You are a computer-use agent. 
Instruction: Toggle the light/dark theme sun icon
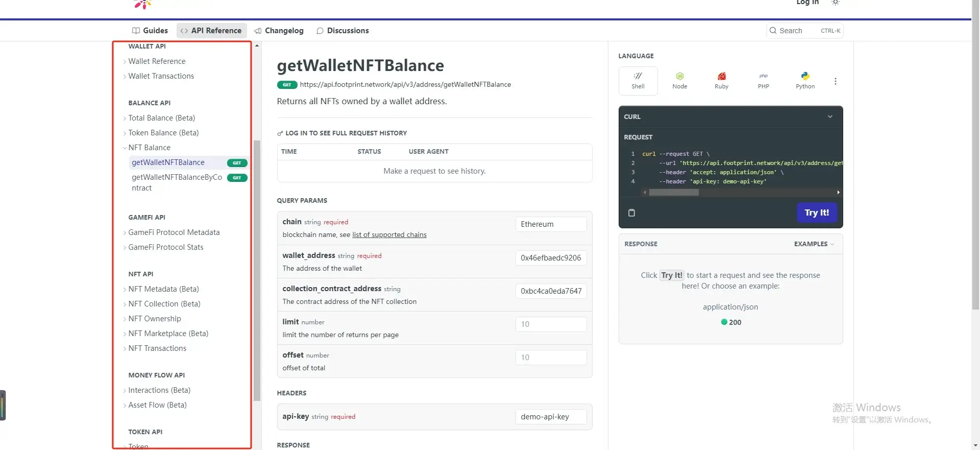(835, 3)
